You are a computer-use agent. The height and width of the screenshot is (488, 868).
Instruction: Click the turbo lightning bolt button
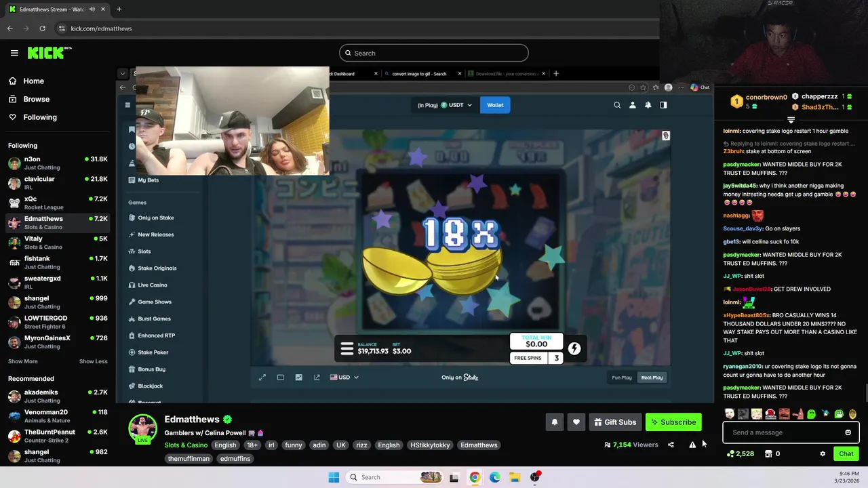[x=574, y=348]
